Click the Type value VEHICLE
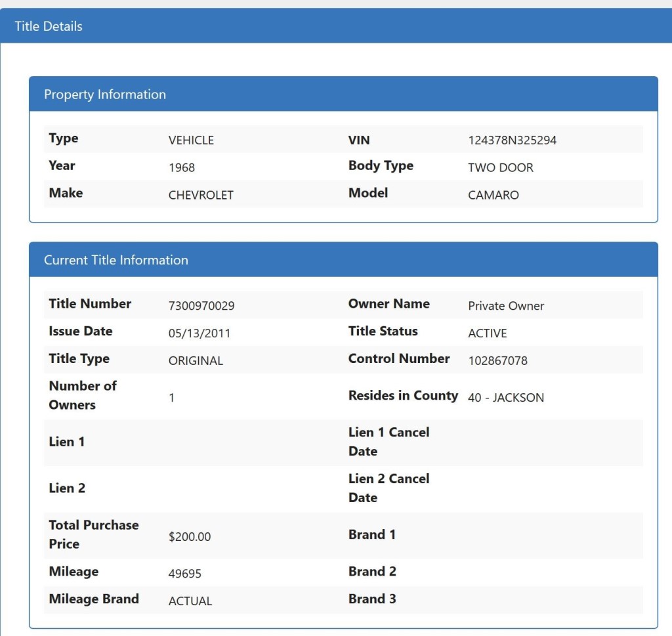The width and height of the screenshot is (672, 636). [x=191, y=140]
